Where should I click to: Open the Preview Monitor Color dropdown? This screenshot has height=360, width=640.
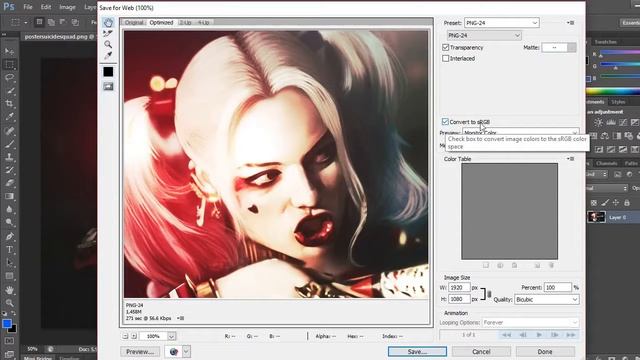pos(521,133)
